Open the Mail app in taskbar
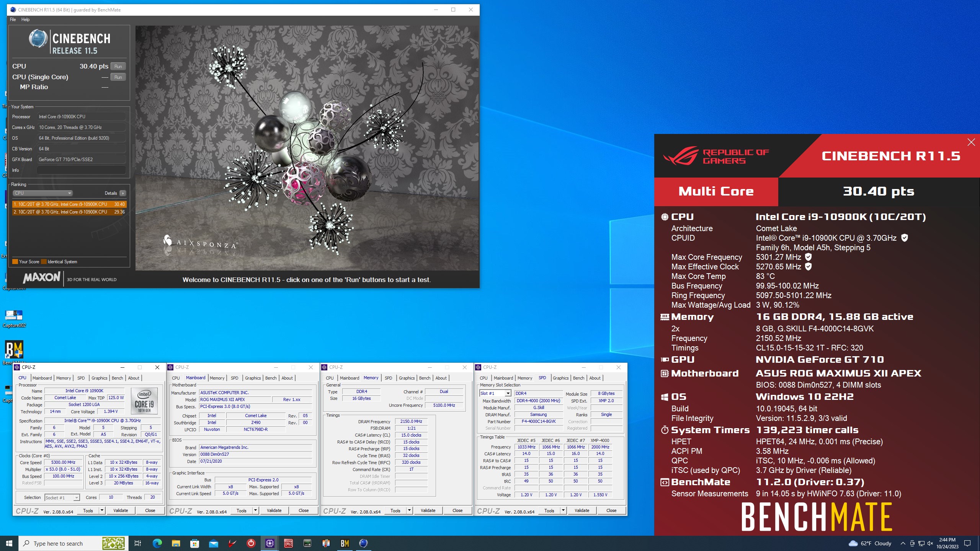Image resolution: width=980 pixels, height=551 pixels. click(x=213, y=543)
